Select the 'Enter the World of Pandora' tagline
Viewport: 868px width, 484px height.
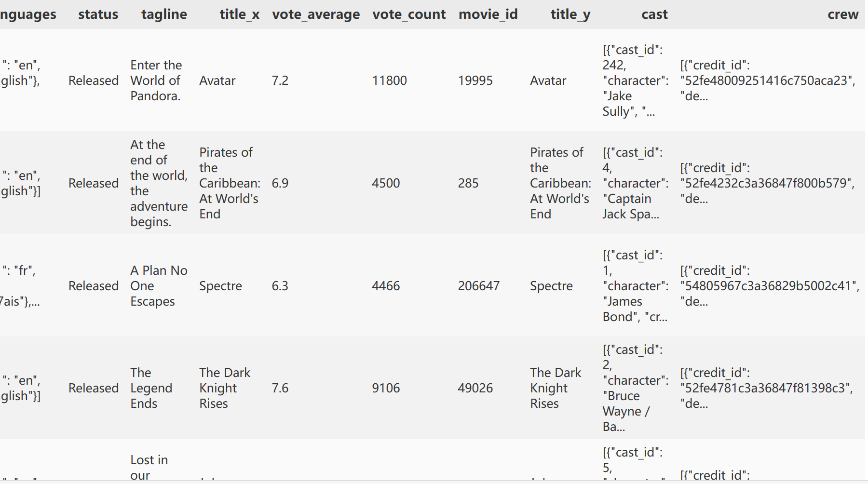[x=156, y=81]
